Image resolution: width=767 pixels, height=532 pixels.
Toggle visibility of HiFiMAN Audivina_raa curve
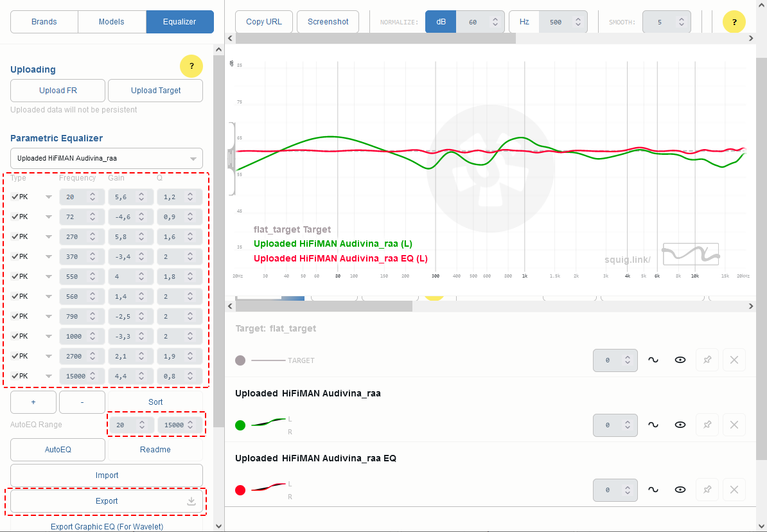[x=680, y=425]
